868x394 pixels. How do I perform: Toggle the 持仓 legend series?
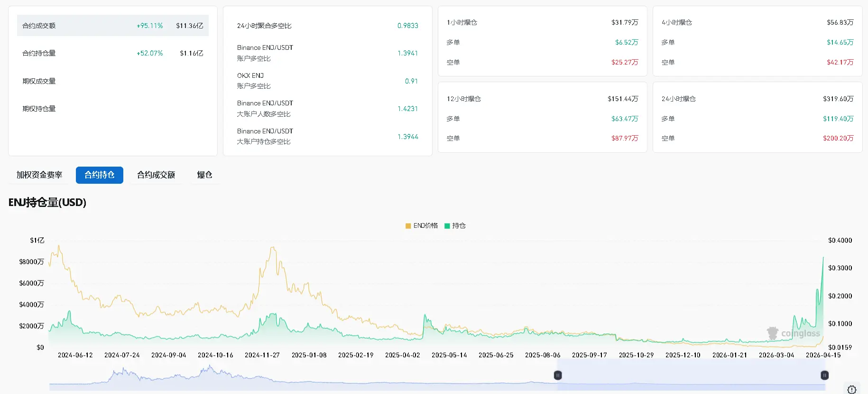tap(455, 226)
